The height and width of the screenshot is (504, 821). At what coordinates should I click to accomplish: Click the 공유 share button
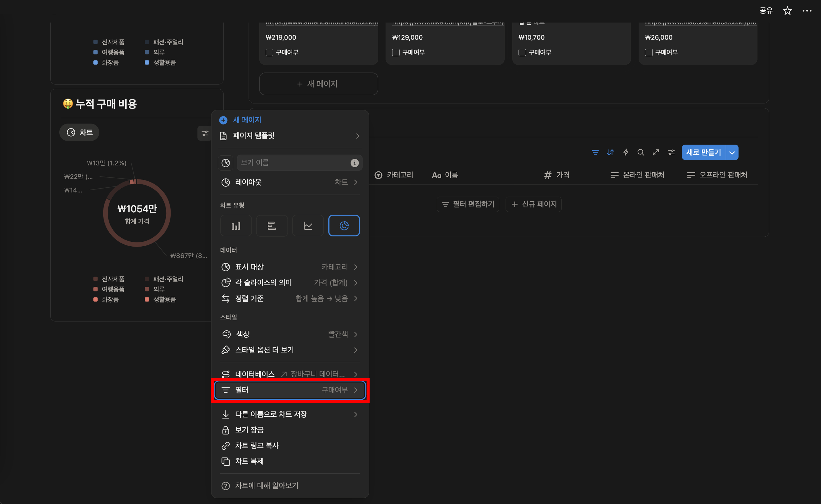click(x=766, y=11)
